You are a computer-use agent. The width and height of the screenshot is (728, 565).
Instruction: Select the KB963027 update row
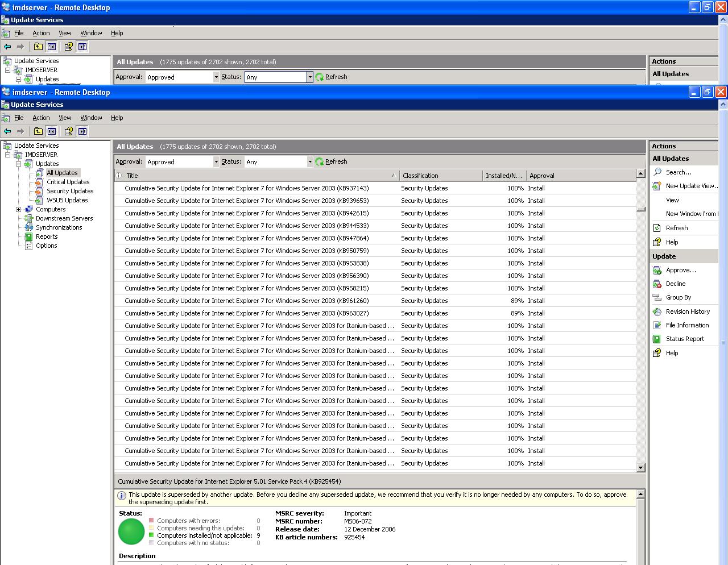(375, 313)
